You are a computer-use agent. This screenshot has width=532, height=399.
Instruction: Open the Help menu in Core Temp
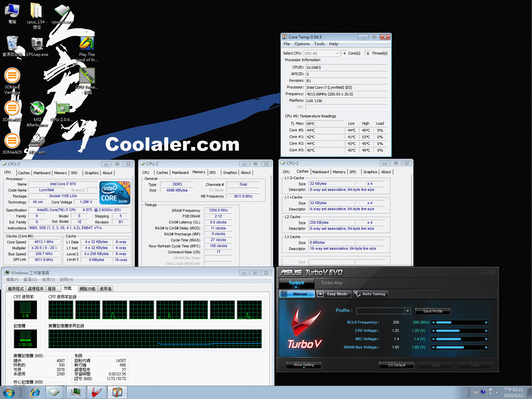pyautogui.click(x=333, y=44)
